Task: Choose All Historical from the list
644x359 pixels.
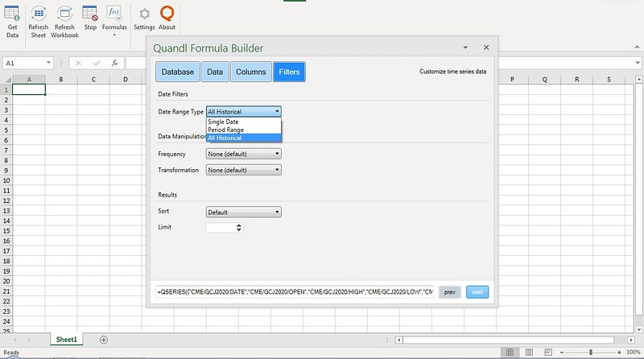Action: point(244,138)
